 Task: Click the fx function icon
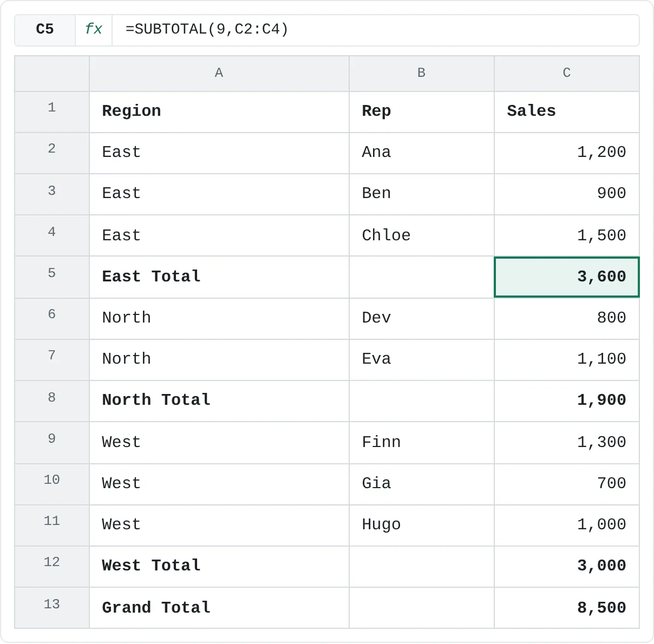(x=94, y=29)
